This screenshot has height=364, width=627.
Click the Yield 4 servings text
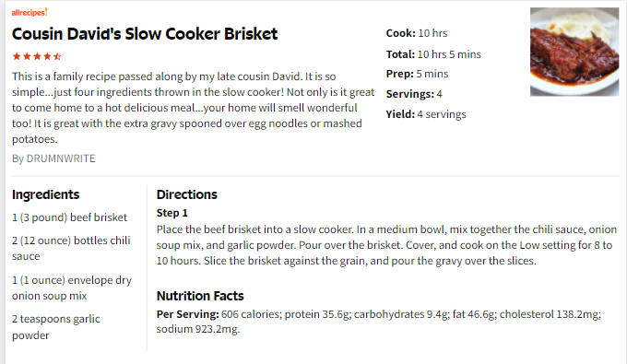(x=426, y=114)
